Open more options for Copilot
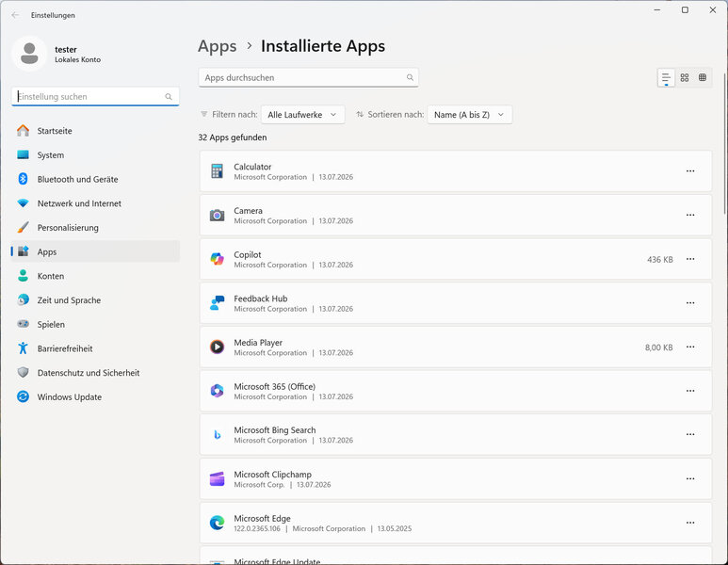This screenshot has width=728, height=565. (690, 259)
